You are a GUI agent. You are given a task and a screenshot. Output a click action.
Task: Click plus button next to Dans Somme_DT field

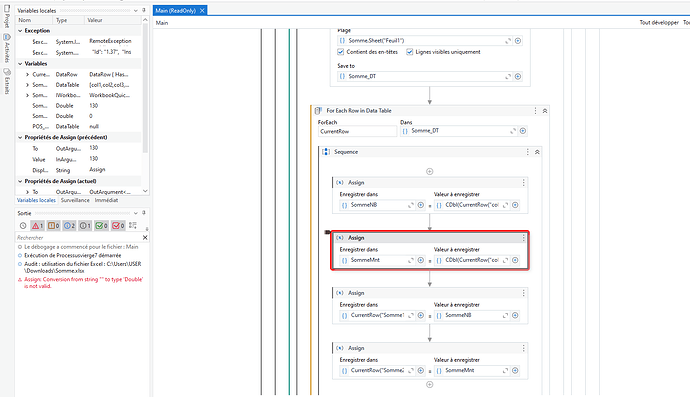(x=523, y=131)
